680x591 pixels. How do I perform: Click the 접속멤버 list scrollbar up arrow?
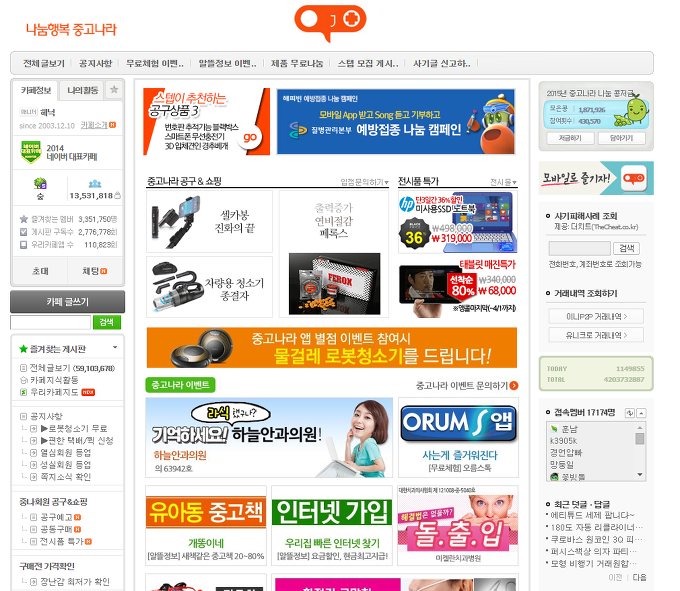640,427
